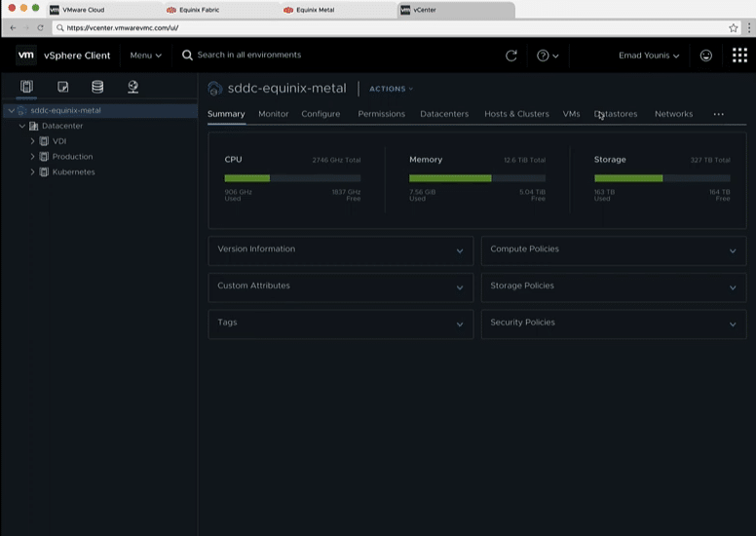Image resolution: width=756 pixels, height=536 pixels.
Task: Click the browser reload button
Action: coord(41,28)
